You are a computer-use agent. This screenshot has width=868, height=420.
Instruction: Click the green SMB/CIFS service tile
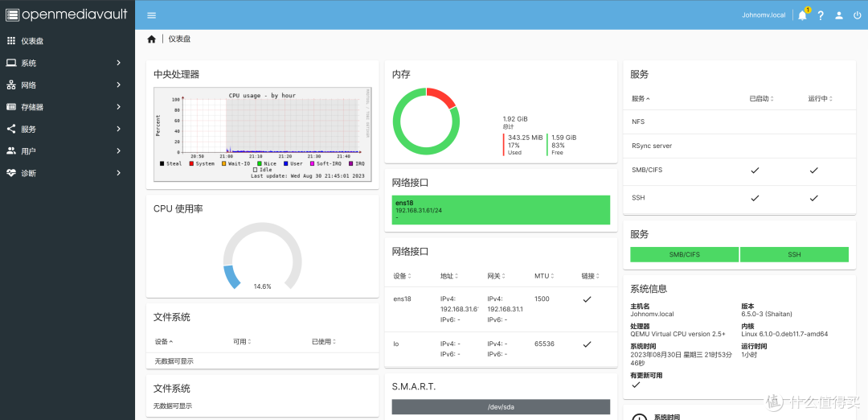tap(684, 255)
